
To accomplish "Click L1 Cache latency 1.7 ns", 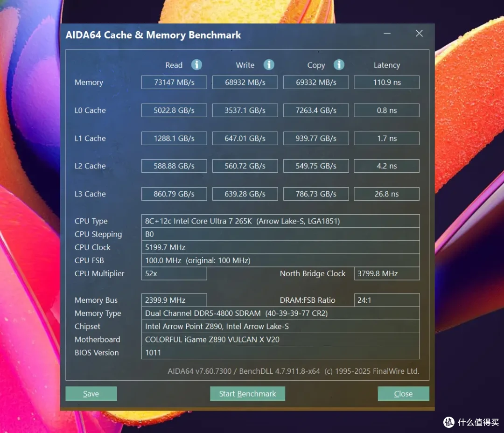I will pyautogui.click(x=387, y=138).
